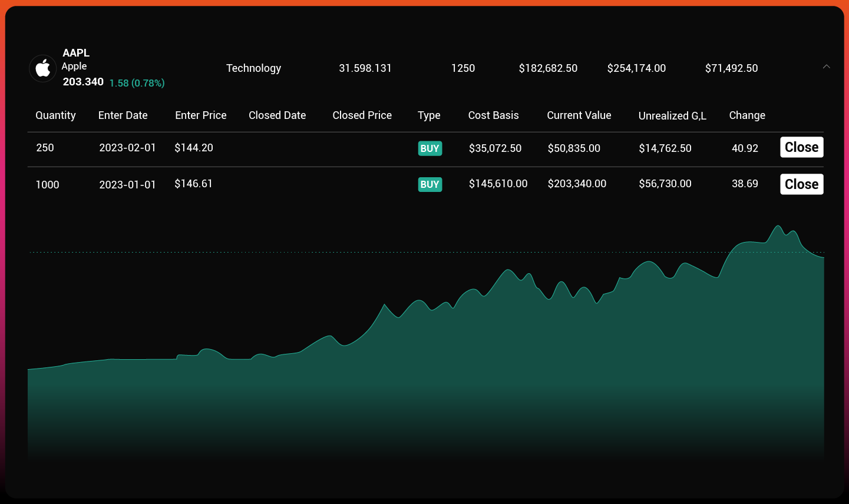
Task: Click the Change column header
Action: pos(746,115)
